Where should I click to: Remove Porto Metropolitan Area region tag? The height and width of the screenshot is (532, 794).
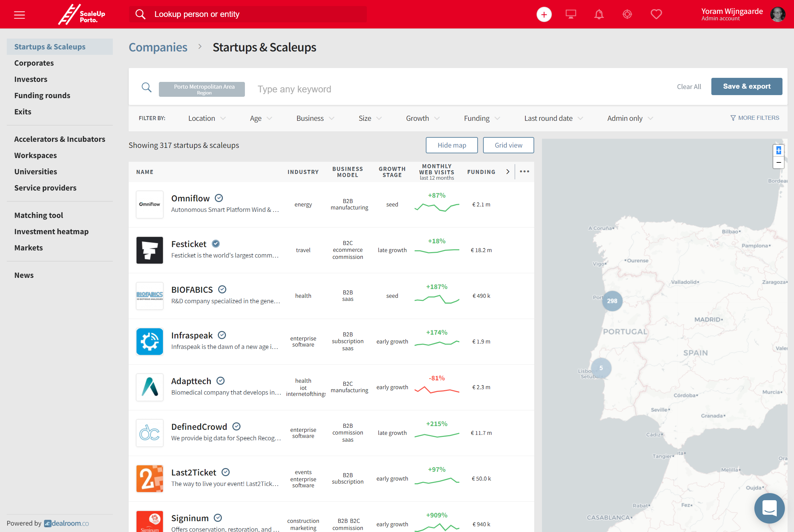pyautogui.click(x=202, y=89)
